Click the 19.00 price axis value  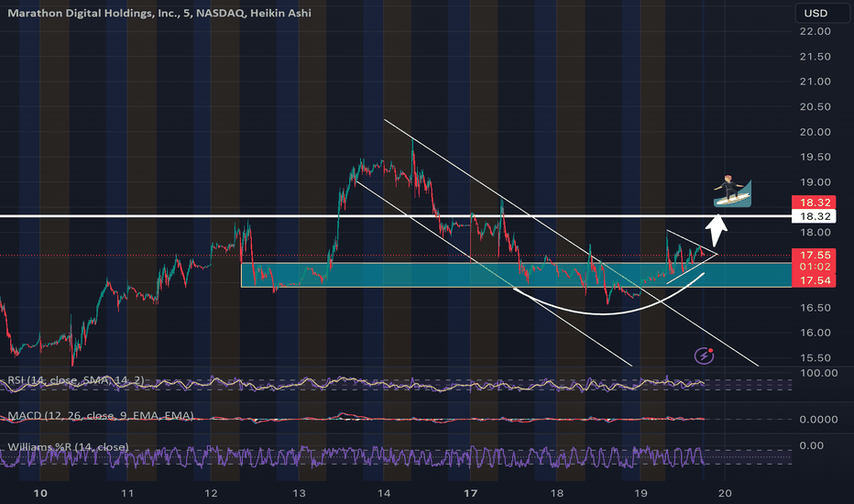(815, 182)
